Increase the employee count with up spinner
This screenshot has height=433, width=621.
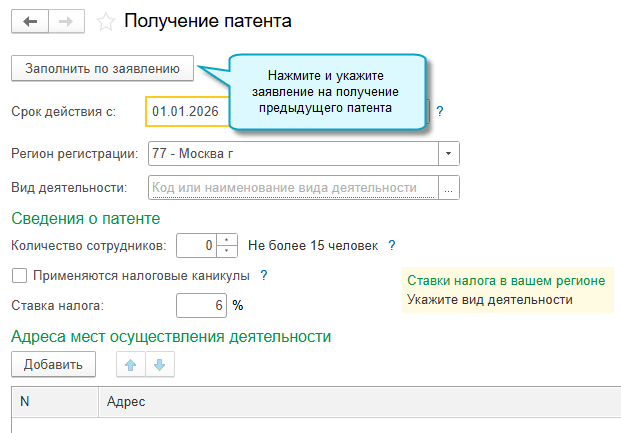[x=229, y=240]
